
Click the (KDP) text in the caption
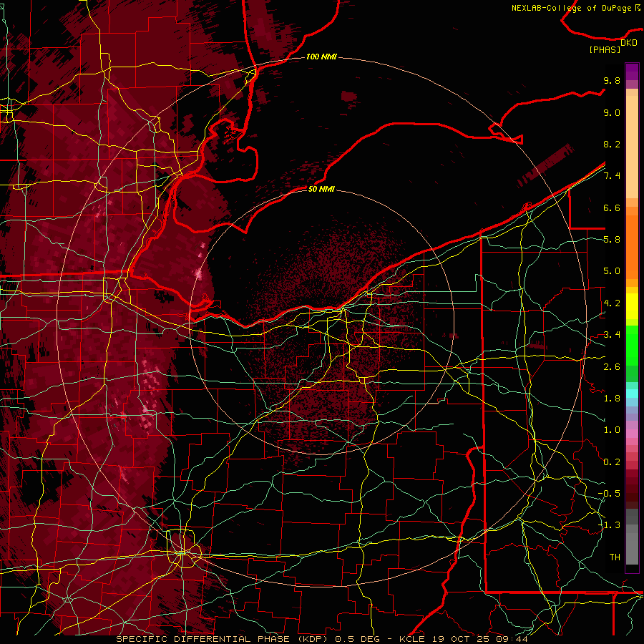point(313,639)
